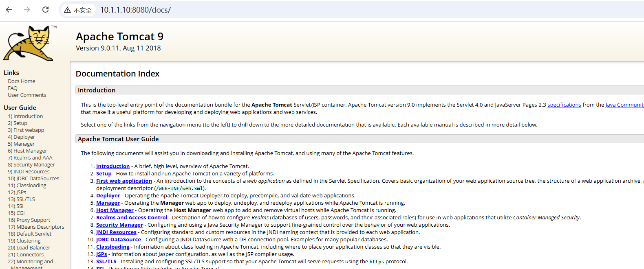Click the 'Apache Tomcat User Guide' section header
The height and width of the screenshot is (269, 644).
tap(359, 139)
